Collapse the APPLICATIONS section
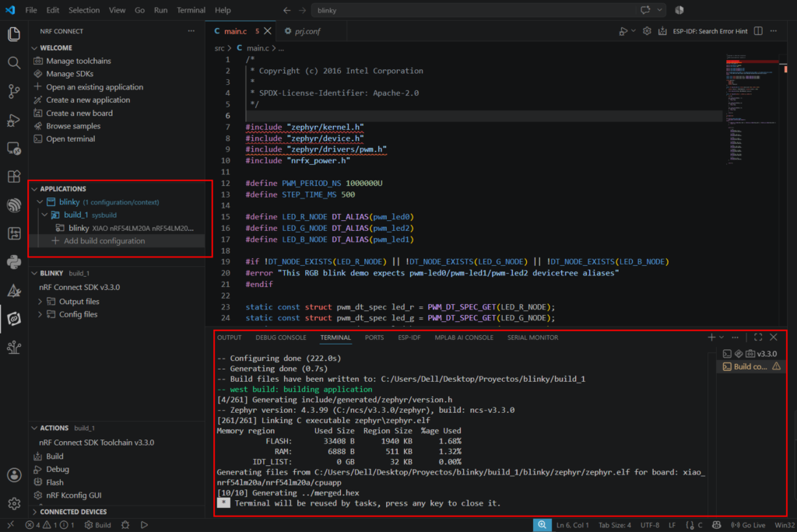 tap(34, 188)
